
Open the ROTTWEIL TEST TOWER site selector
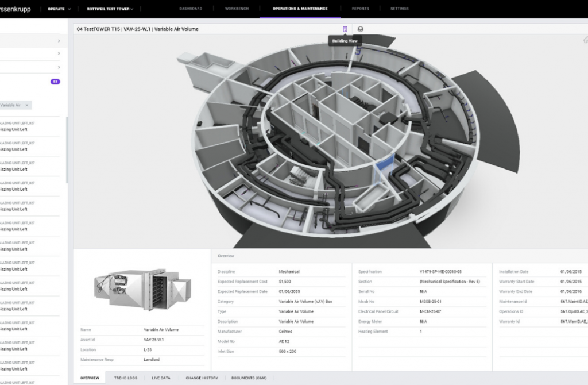pos(110,9)
